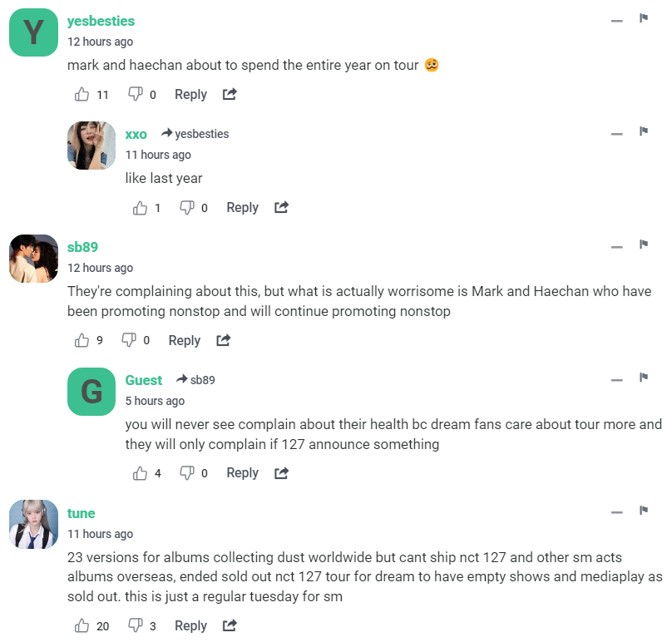The image size is (672, 642).
Task: Open tune's avatar picture
Action: pyautogui.click(x=33, y=524)
